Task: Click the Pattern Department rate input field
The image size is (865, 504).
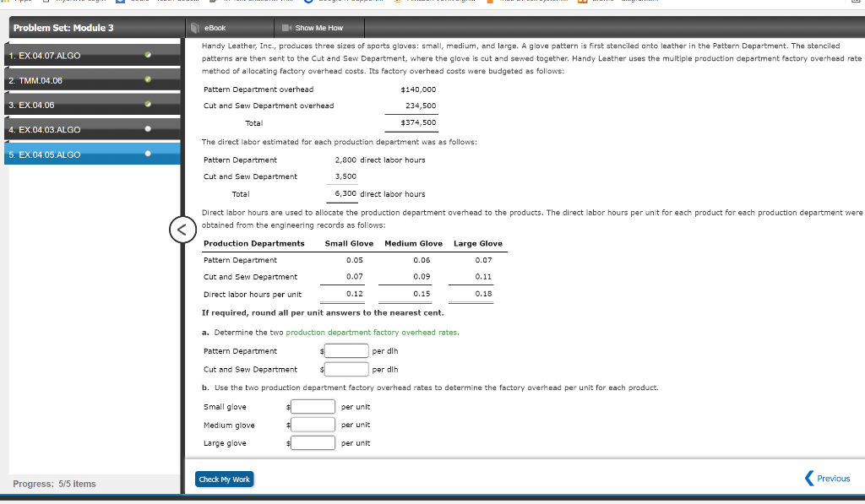Action: pos(345,350)
